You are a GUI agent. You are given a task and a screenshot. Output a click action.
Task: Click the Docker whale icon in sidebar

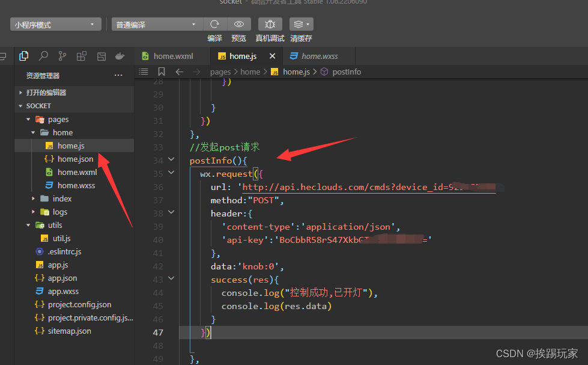tap(120, 57)
